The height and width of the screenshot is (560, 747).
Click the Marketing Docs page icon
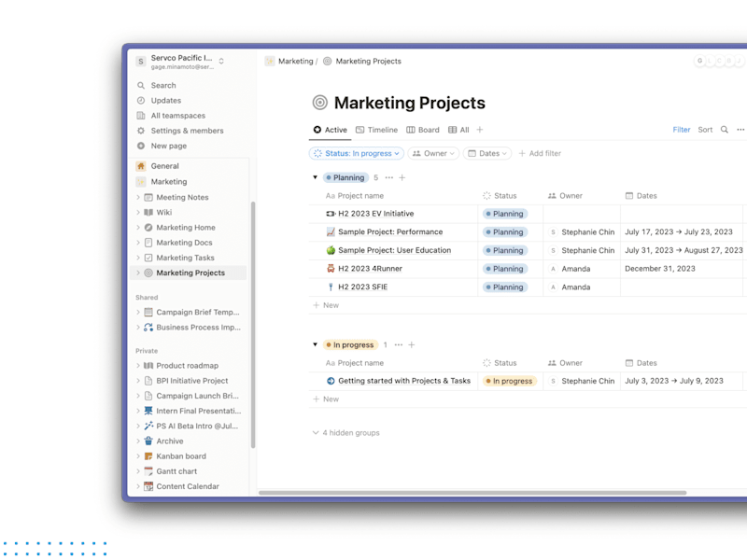[x=148, y=243]
